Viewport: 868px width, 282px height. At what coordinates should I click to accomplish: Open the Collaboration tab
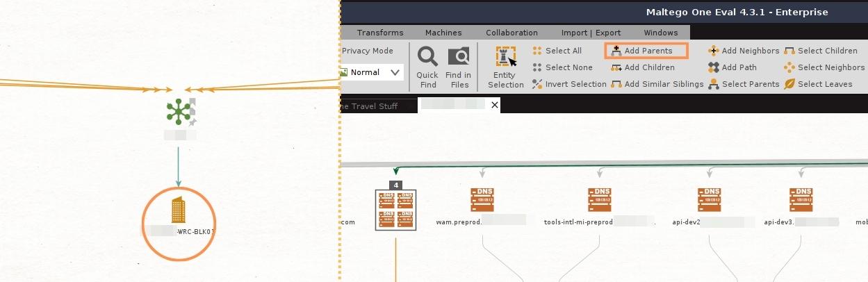(511, 33)
